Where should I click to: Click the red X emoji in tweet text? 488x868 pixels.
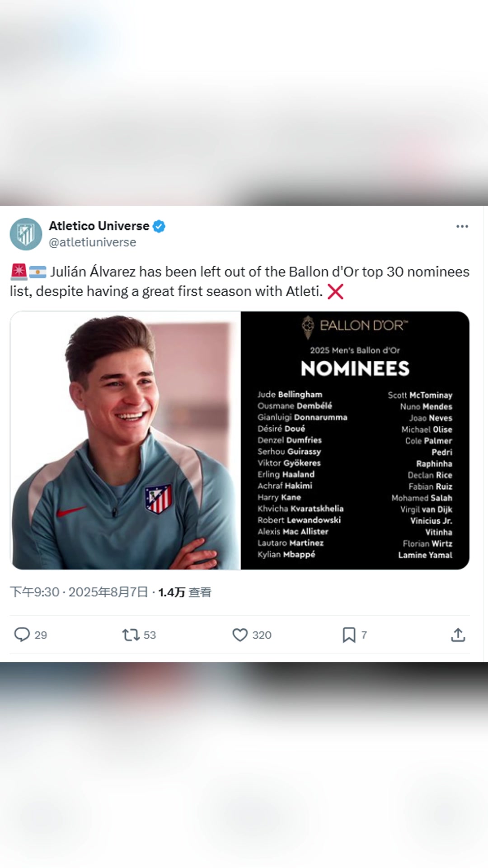coord(335,292)
